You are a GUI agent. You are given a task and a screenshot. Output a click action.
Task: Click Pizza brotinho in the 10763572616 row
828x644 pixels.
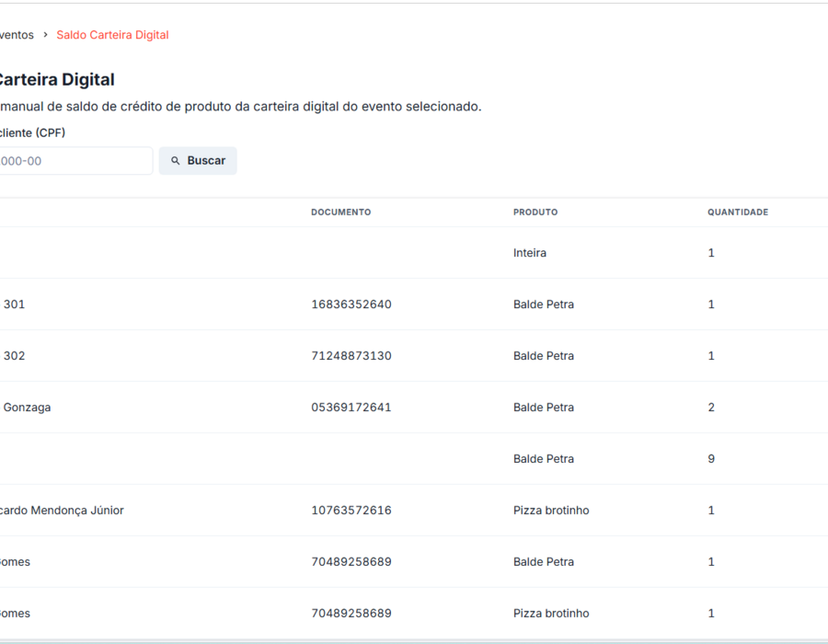[551, 511]
